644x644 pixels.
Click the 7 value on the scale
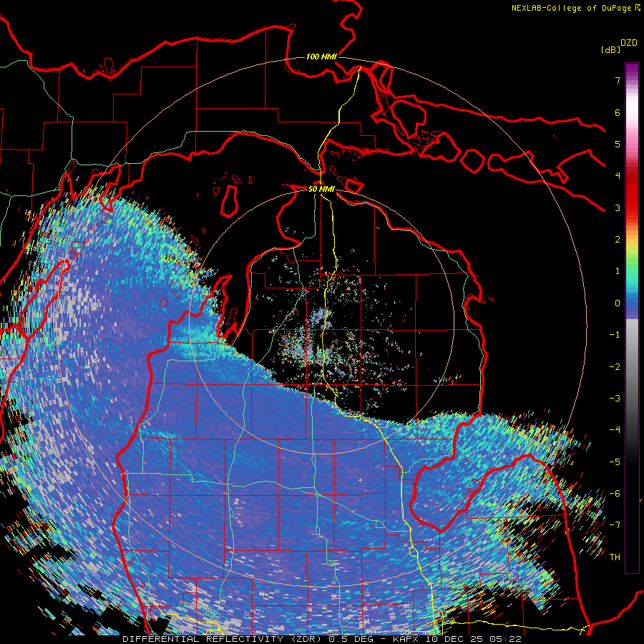(x=618, y=80)
